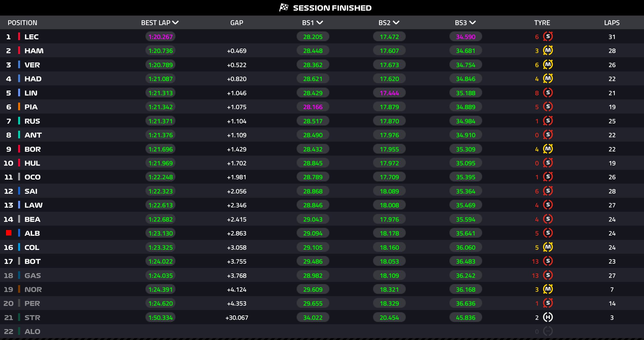Click the soft tyre icon in LIN's row

coord(548,93)
